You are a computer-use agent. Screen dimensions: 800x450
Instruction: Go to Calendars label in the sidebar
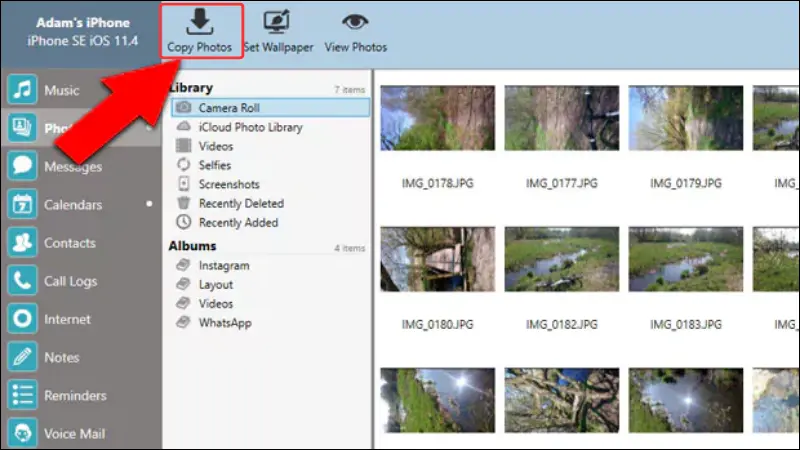tap(73, 205)
